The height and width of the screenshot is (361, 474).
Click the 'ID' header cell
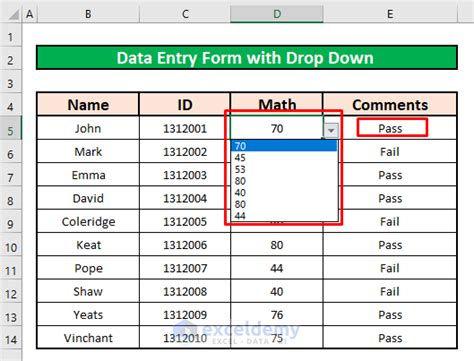point(185,105)
